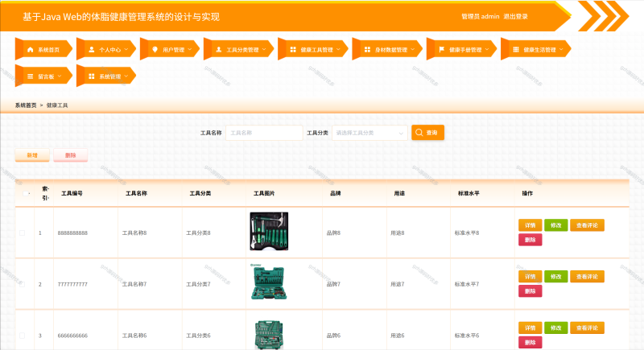Screen dimensions: 644x350
Task: Click the cell text 品牌8
Action: point(333,233)
